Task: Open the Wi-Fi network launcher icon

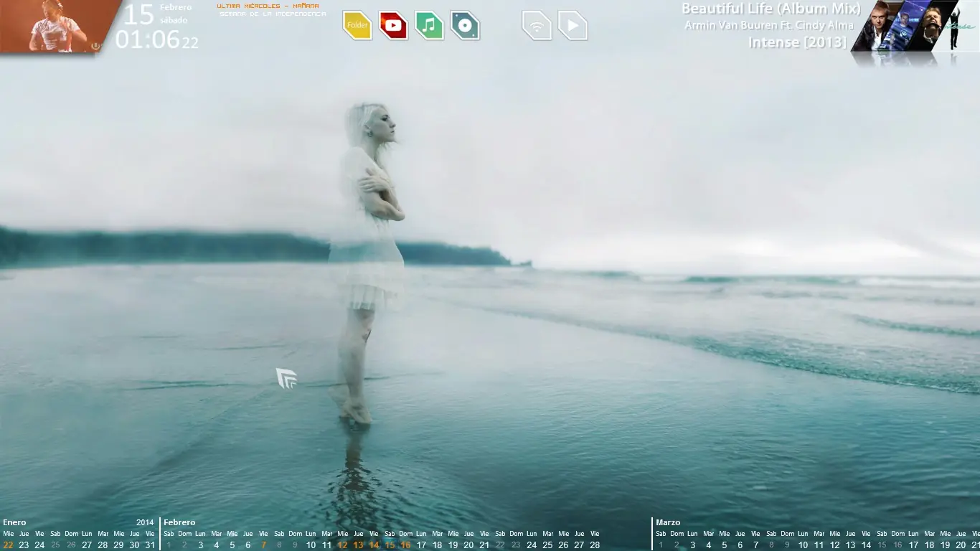Action: (x=537, y=26)
